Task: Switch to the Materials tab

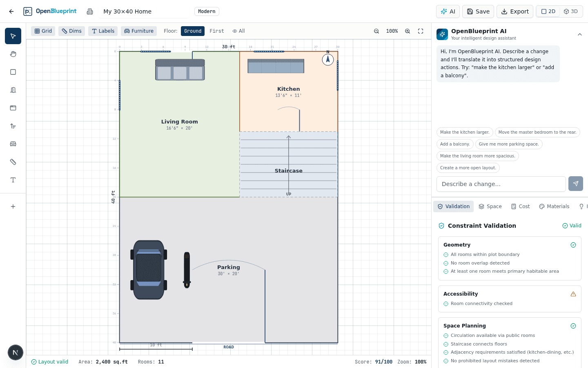Action: click(x=554, y=206)
